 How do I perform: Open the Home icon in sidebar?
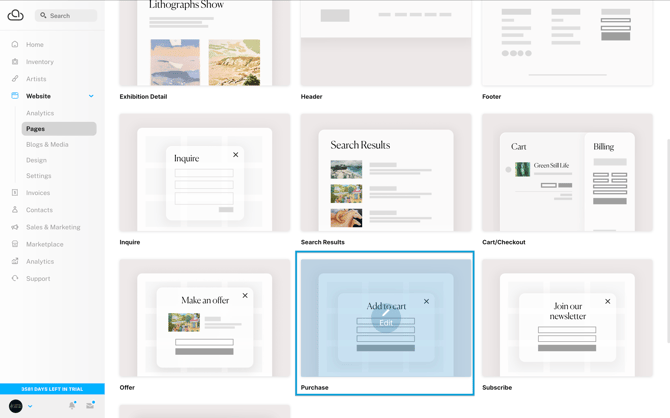pos(15,44)
